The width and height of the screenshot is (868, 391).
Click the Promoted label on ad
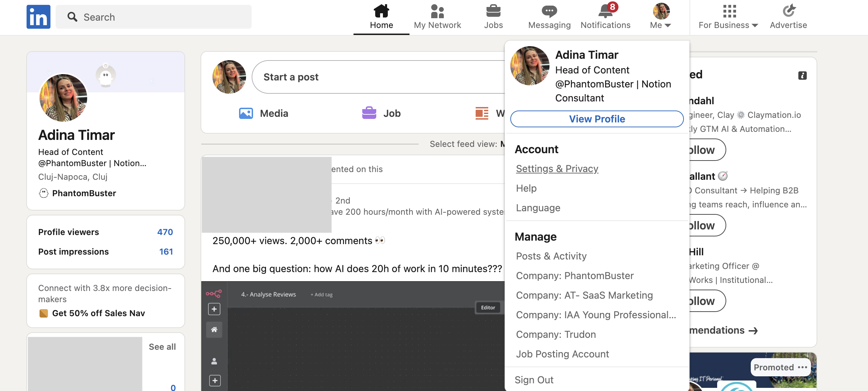(774, 367)
